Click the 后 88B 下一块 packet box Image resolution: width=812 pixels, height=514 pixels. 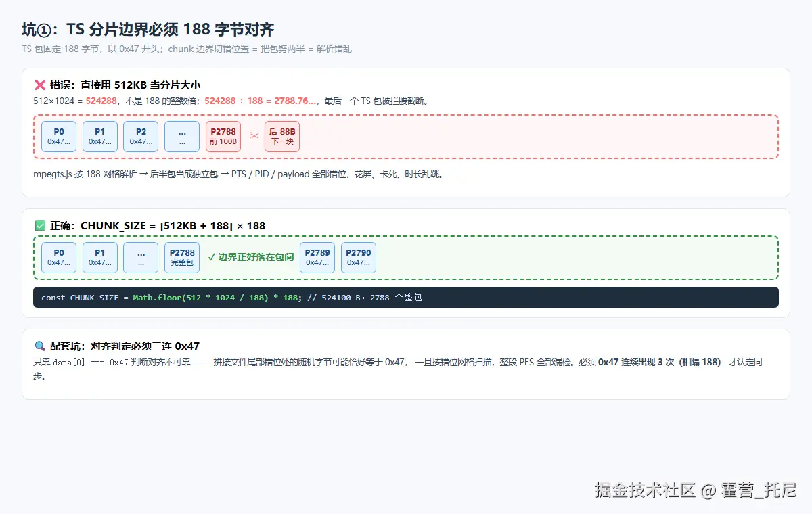[x=282, y=137]
